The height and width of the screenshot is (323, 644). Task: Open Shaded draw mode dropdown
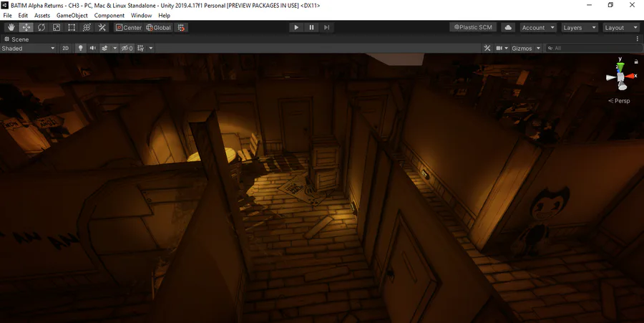28,48
